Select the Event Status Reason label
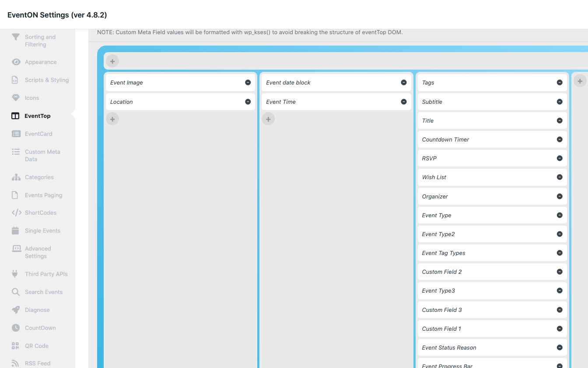This screenshot has width=588, height=368. pos(449,347)
